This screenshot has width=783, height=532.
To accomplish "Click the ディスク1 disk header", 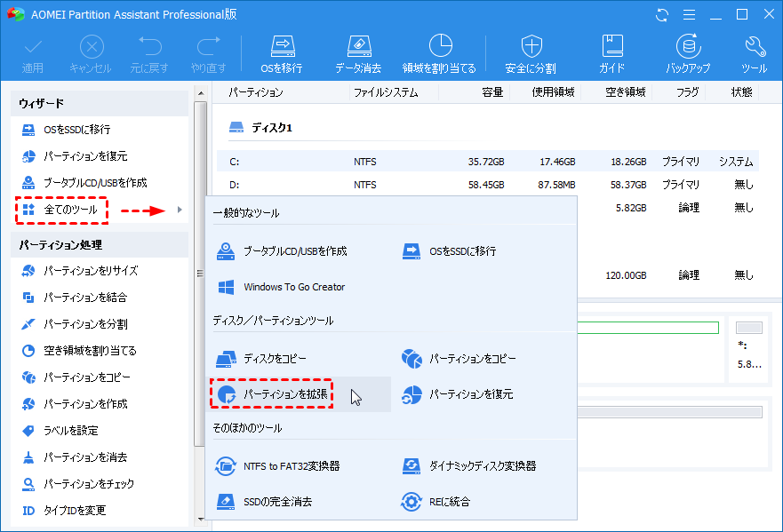I will coord(260,128).
